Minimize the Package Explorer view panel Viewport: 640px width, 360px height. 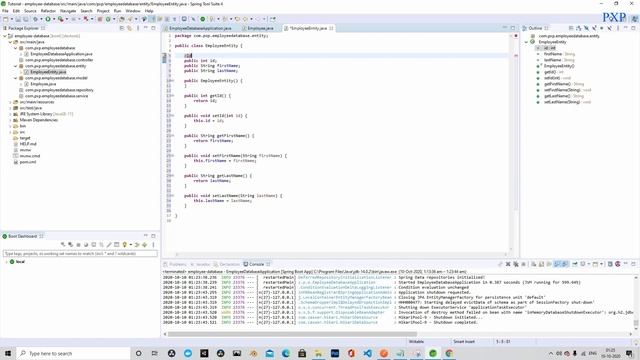pyautogui.click(x=145, y=28)
